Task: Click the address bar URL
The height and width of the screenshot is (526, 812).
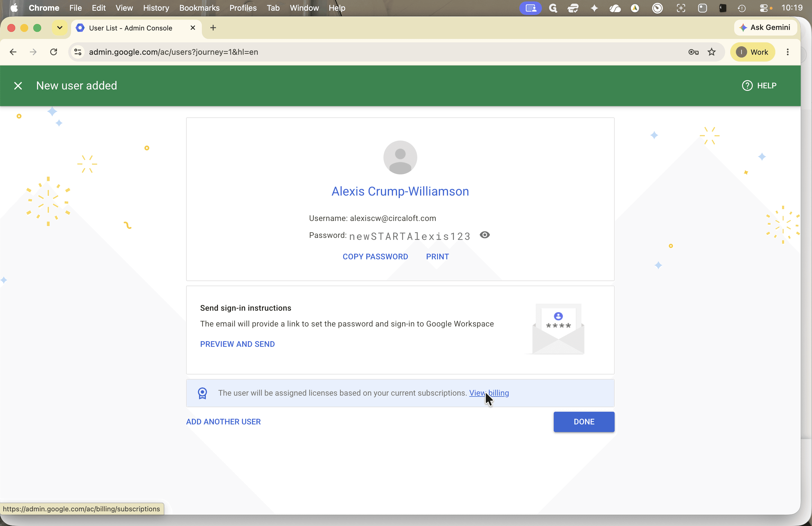Action: pos(173,52)
